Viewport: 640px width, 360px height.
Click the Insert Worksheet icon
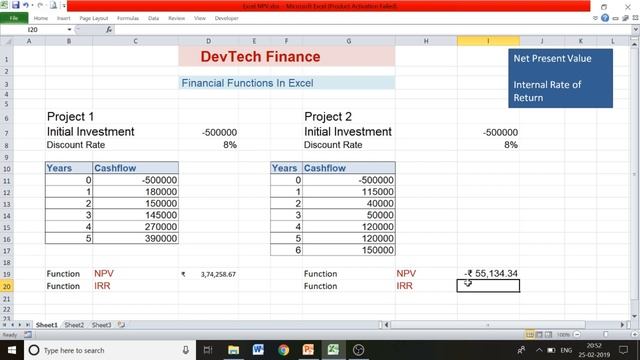coord(121,325)
